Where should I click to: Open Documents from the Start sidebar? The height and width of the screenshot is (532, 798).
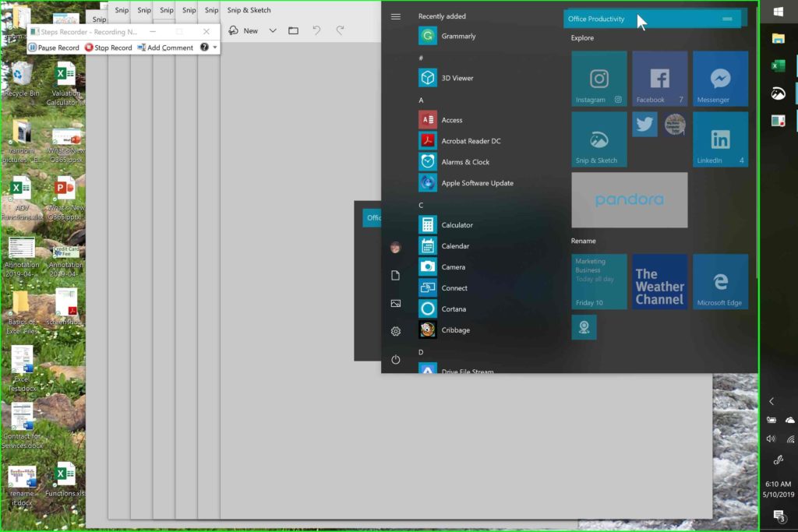[395, 276]
